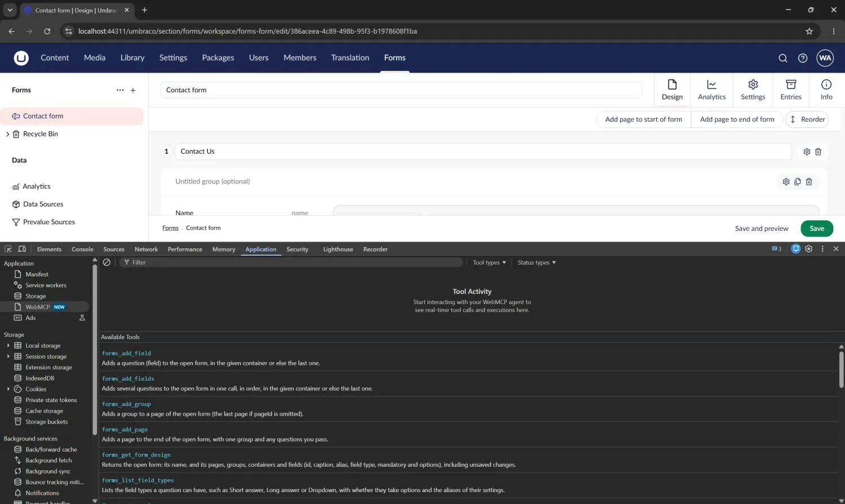
Task: Open DevTools three-dot customize menu
Action: click(x=822, y=249)
